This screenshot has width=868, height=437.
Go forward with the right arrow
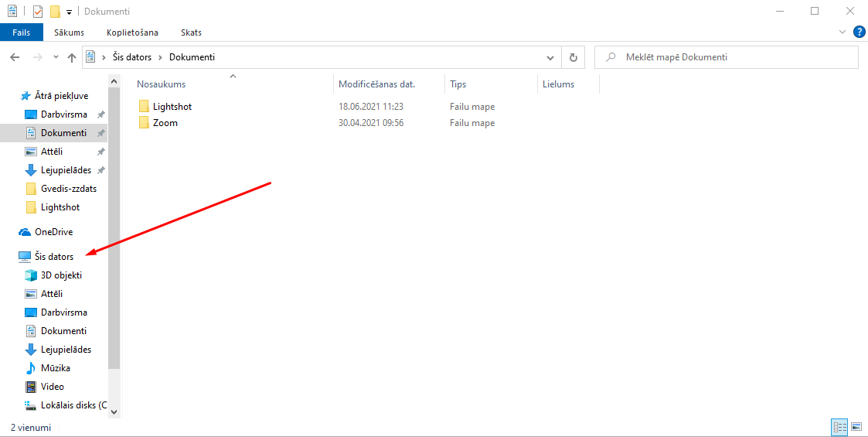click(x=38, y=57)
